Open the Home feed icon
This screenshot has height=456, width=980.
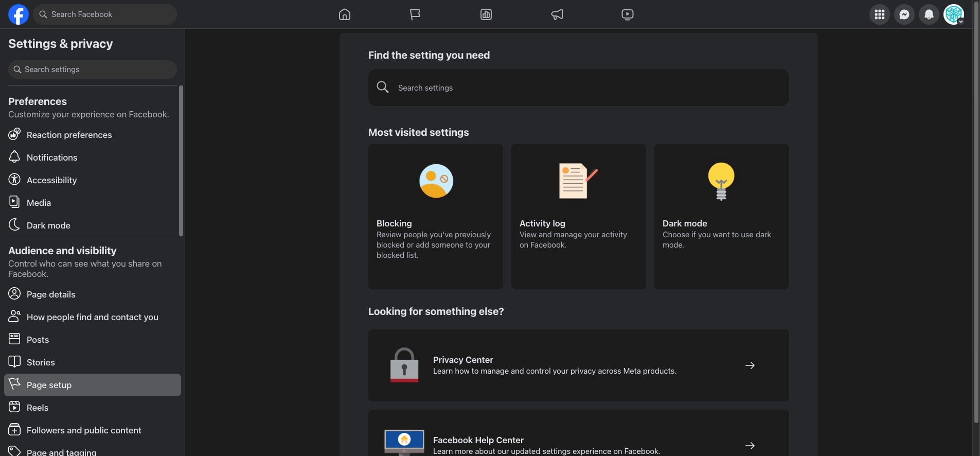(345, 14)
